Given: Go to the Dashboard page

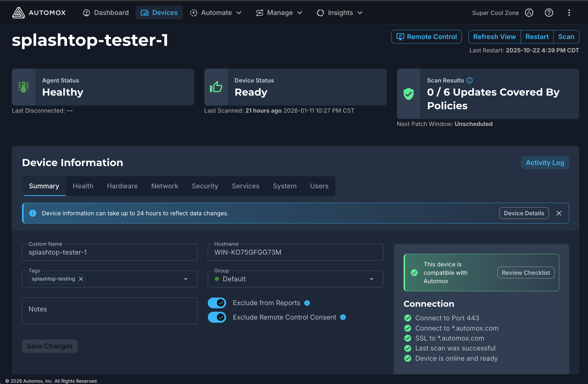Looking at the screenshot, I should [x=106, y=13].
